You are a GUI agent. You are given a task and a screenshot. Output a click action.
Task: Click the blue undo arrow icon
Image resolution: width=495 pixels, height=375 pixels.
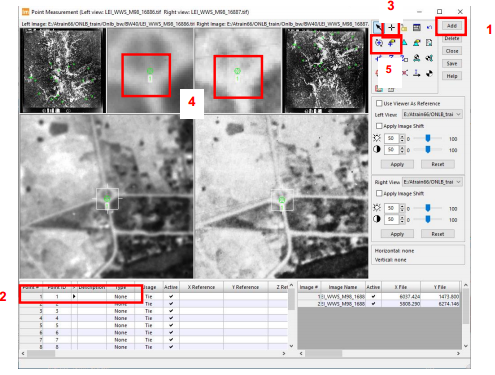tap(429, 28)
